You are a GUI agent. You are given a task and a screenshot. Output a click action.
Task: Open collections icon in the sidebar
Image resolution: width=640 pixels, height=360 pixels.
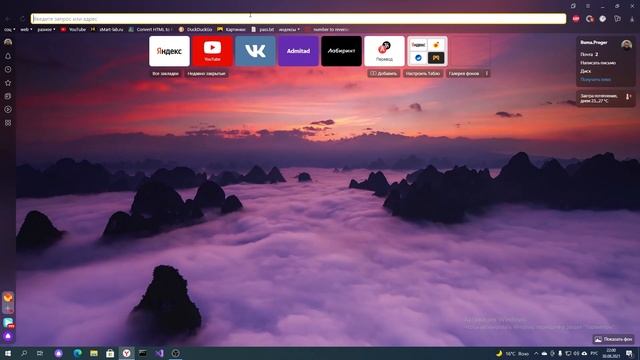(8, 96)
